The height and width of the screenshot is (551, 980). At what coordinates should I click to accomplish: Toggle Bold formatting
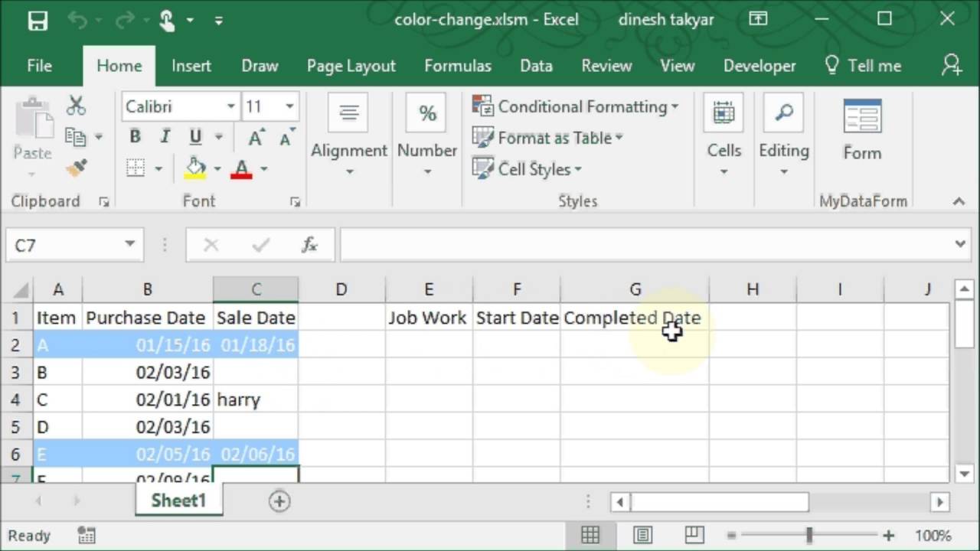coord(135,137)
